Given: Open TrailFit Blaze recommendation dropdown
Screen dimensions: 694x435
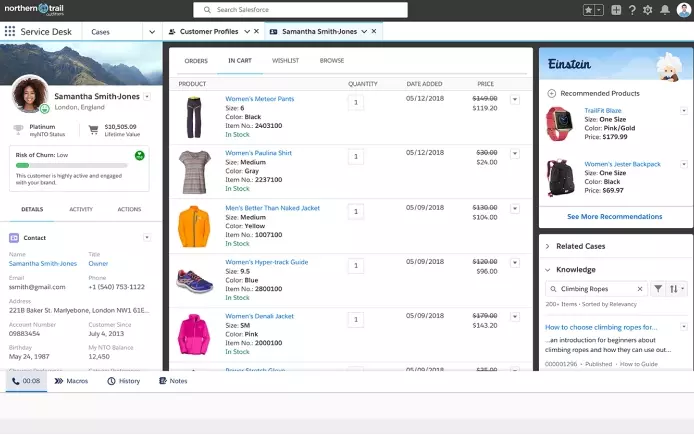Looking at the screenshot, I should coord(684,111).
